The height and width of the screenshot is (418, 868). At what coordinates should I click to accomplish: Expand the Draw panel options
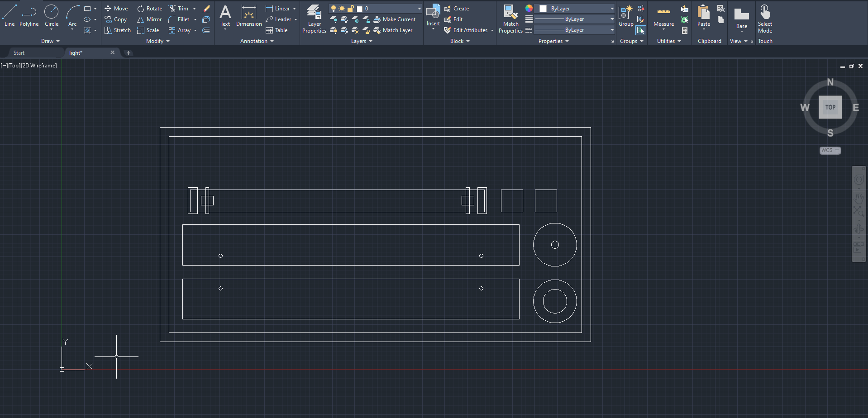[x=58, y=41]
